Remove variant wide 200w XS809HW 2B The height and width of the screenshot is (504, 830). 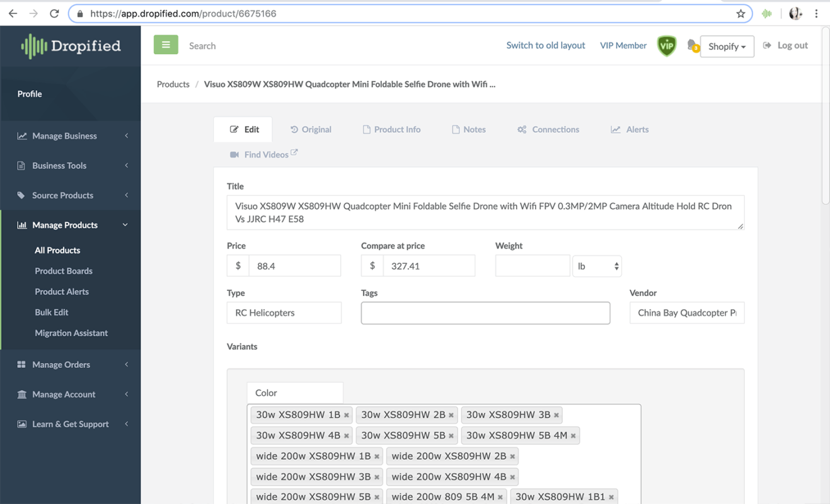pos(512,457)
